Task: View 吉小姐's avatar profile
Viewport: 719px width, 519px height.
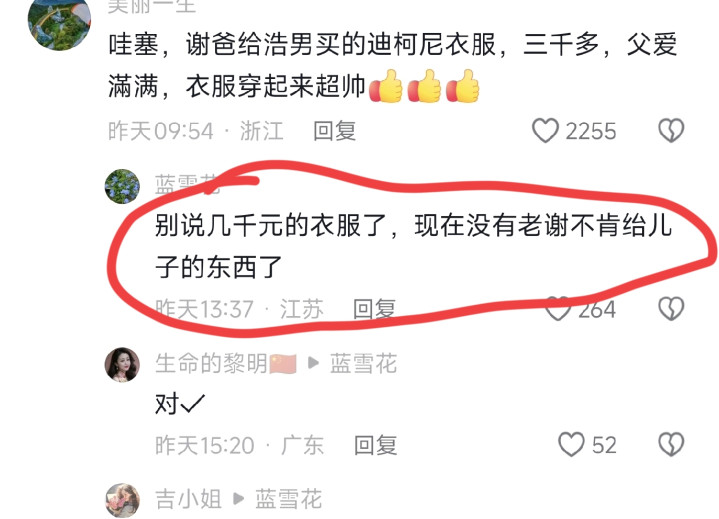Action: pyautogui.click(x=122, y=500)
